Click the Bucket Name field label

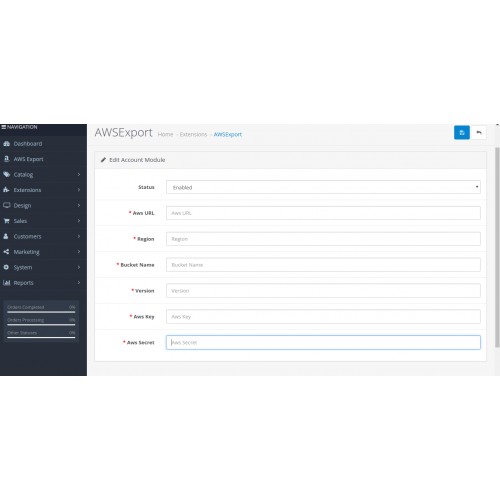point(137,265)
